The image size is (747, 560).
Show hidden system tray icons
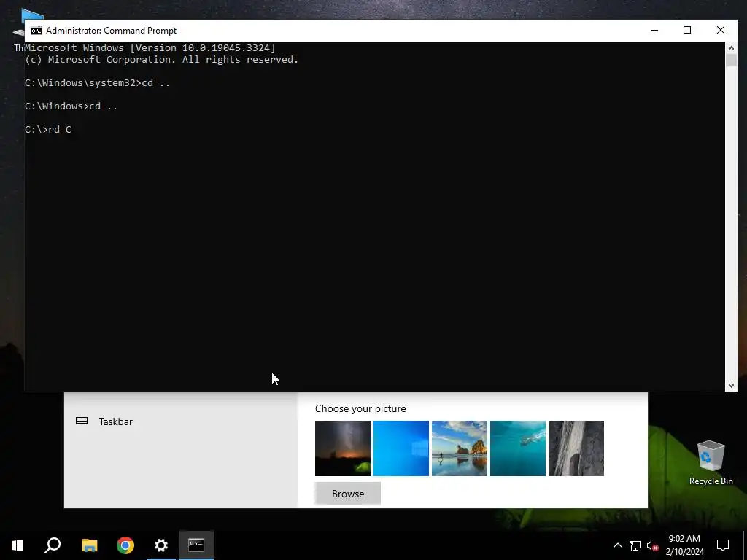coord(617,545)
